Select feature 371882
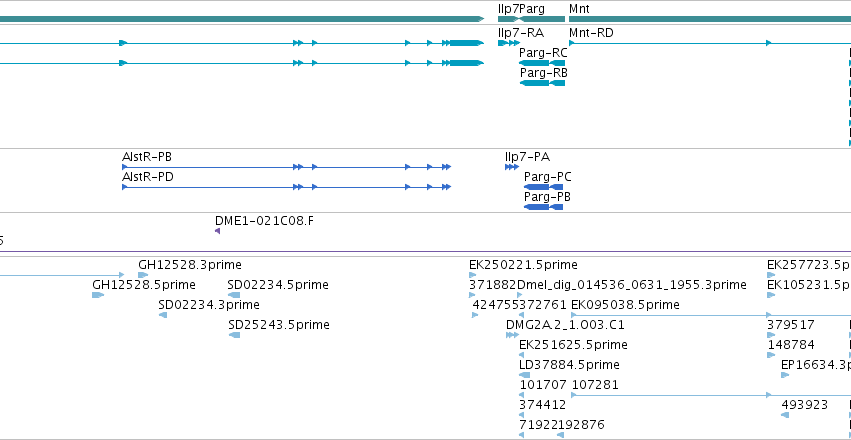 pos(472,295)
